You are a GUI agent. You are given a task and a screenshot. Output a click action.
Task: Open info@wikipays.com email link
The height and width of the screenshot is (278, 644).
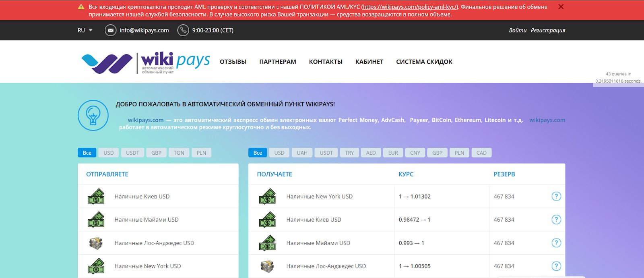pyautogui.click(x=144, y=30)
